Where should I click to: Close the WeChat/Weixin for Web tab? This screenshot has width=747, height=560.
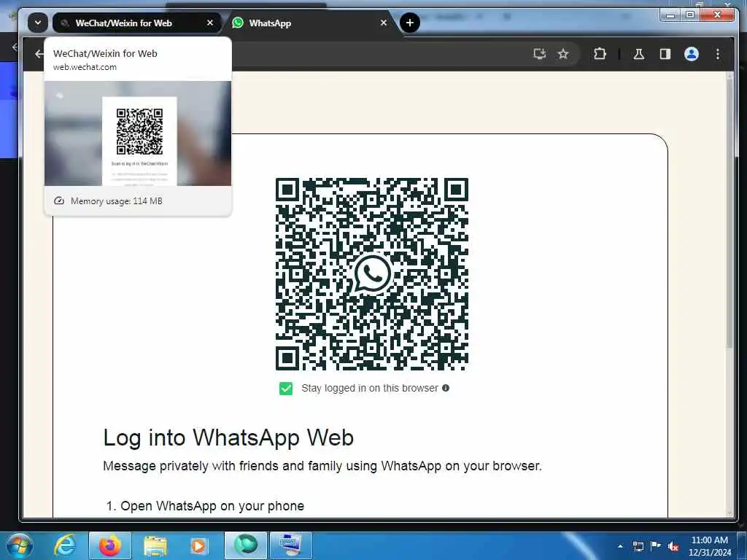pos(209,23)
